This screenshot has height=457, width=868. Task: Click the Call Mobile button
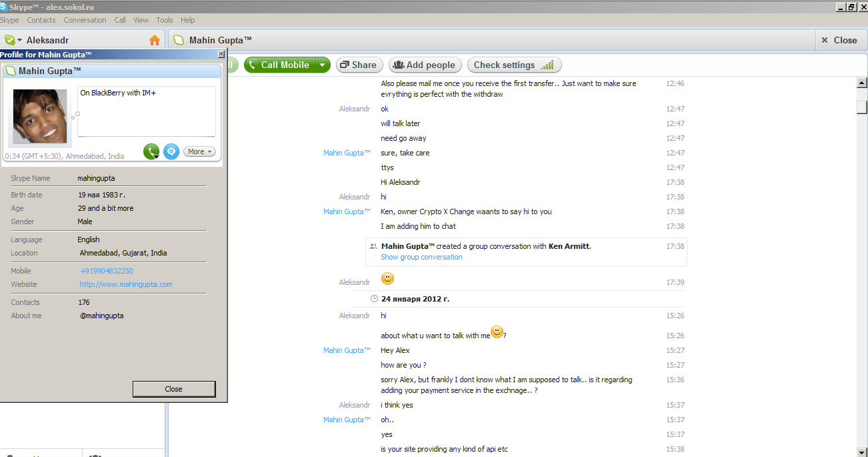point(279,65)
